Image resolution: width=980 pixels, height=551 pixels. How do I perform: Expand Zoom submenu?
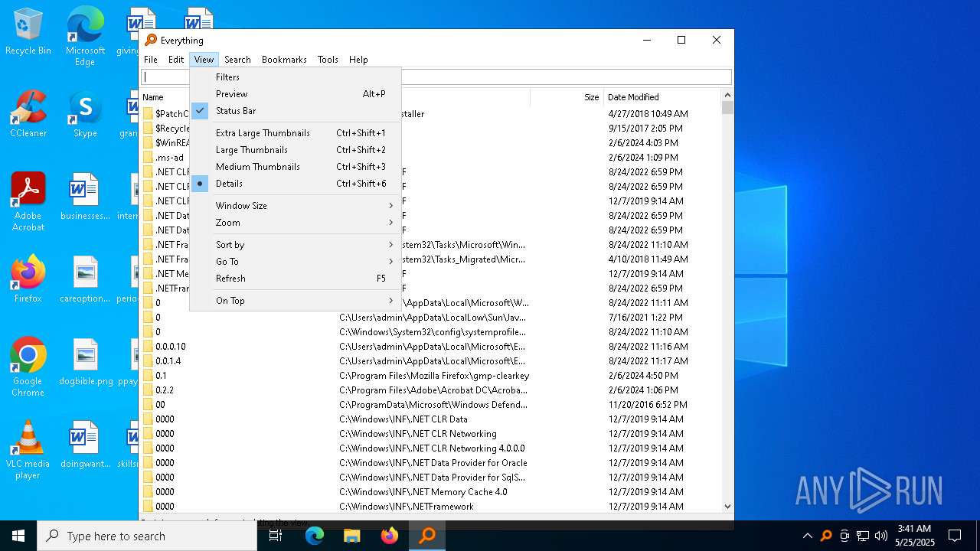[296, 223]
